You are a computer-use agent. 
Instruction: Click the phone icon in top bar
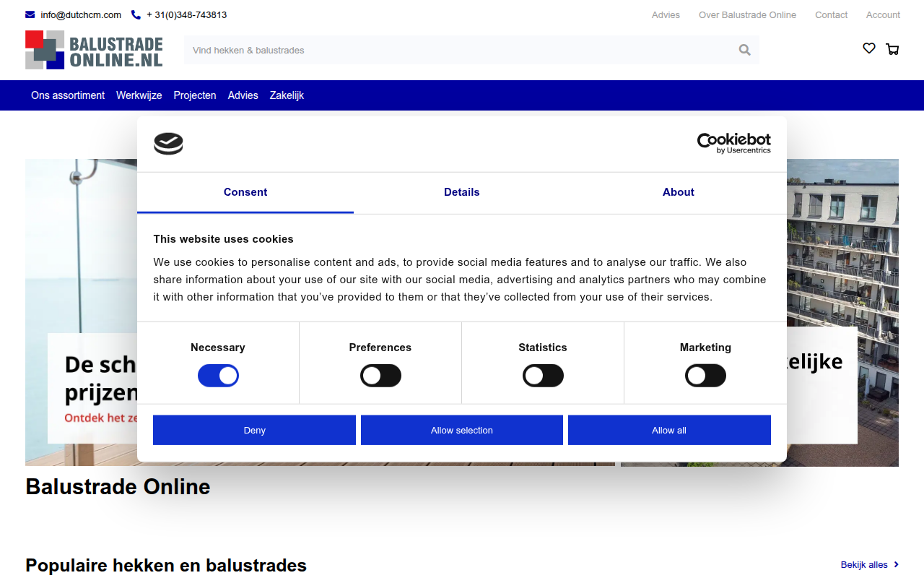136,14
